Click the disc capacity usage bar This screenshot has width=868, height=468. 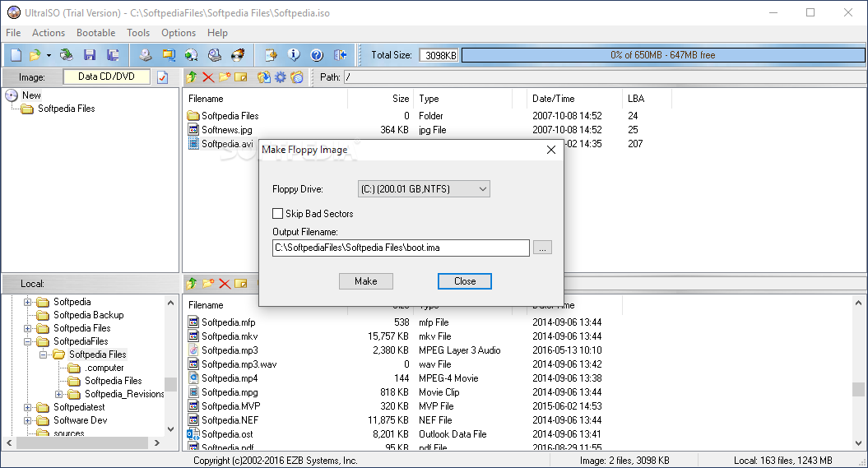(x=662, y=55)
